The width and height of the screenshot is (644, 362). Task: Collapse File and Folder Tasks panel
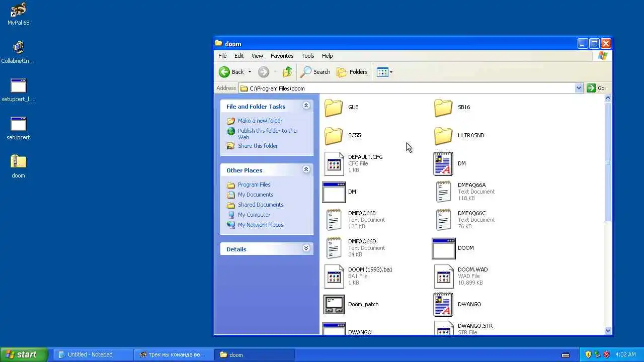click(306, 106)
